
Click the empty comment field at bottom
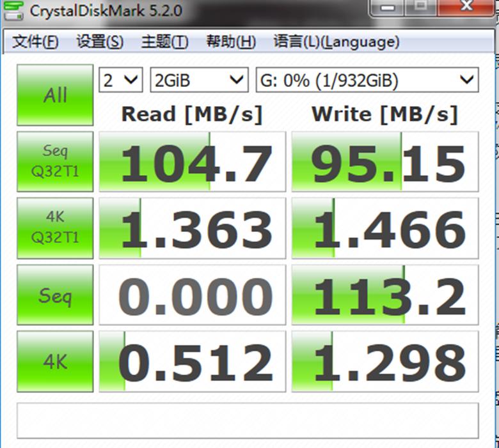(248, 421)
